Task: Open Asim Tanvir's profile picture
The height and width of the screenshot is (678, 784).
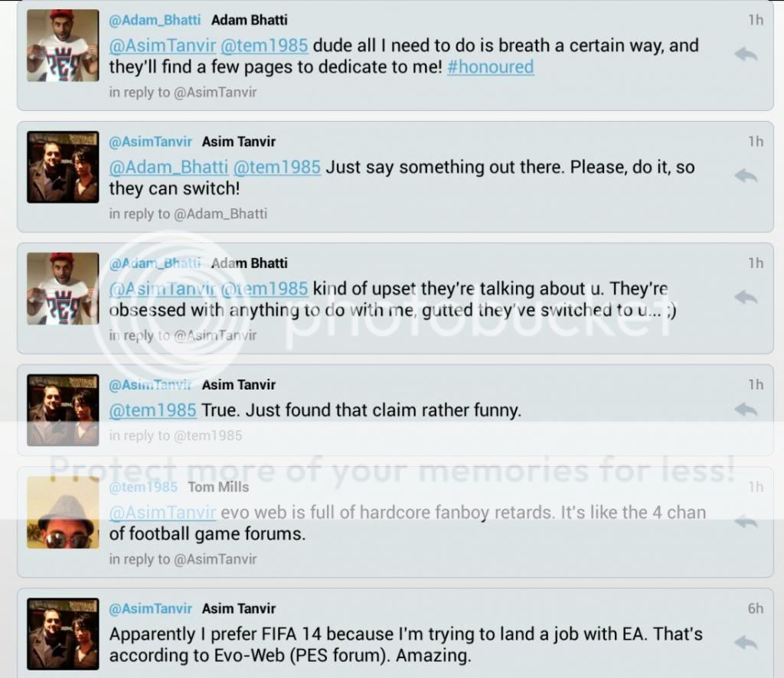Action: pos(62,166)
